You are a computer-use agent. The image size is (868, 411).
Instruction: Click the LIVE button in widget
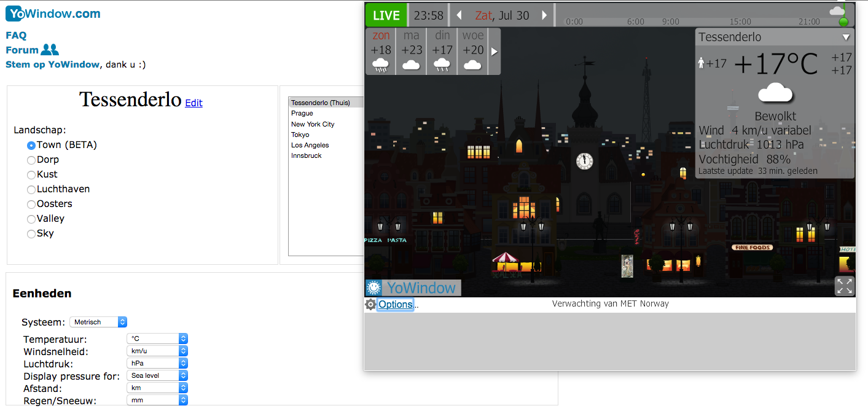[386, 15]
